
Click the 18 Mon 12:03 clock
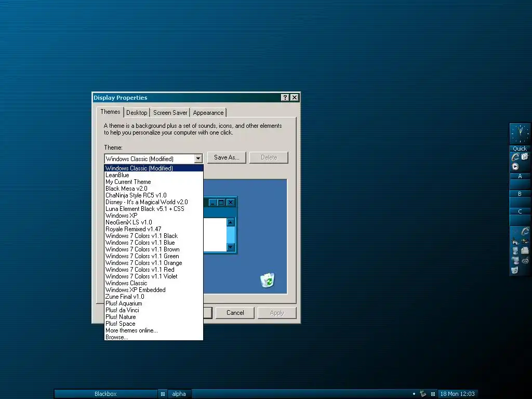point(457,394)
